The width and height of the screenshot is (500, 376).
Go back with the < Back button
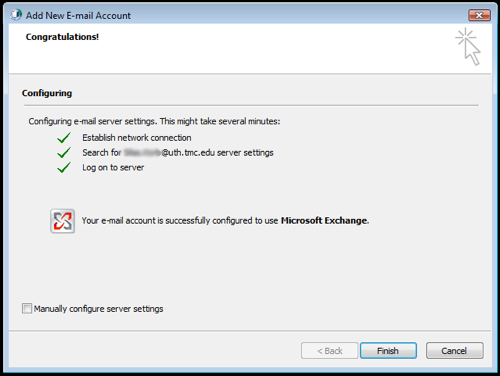click(329, 351)
